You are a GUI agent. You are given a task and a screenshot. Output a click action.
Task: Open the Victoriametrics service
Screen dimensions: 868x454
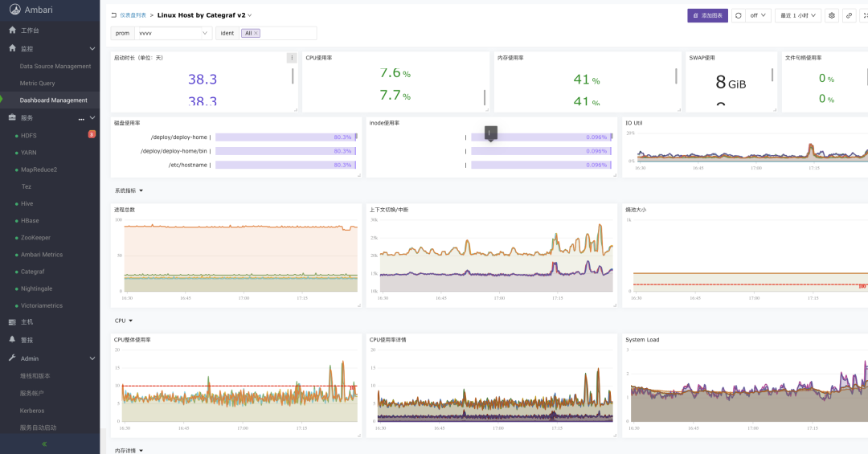42,305
